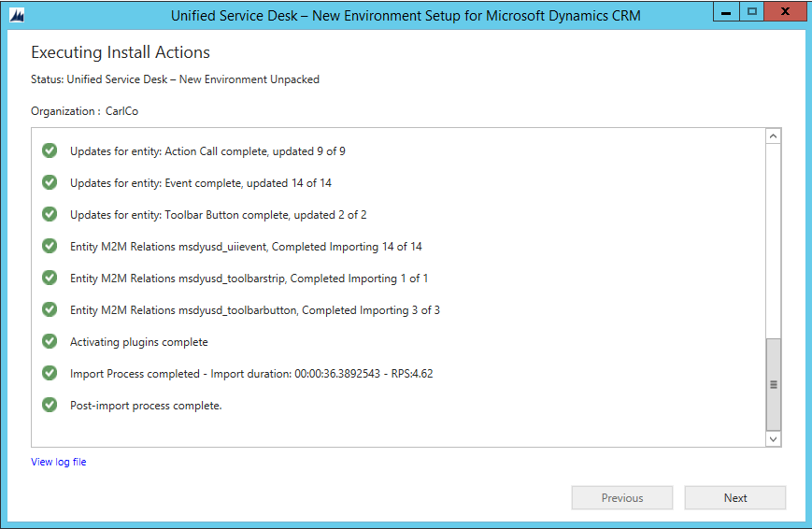Minimize the setup window

[x=726, y=12]
